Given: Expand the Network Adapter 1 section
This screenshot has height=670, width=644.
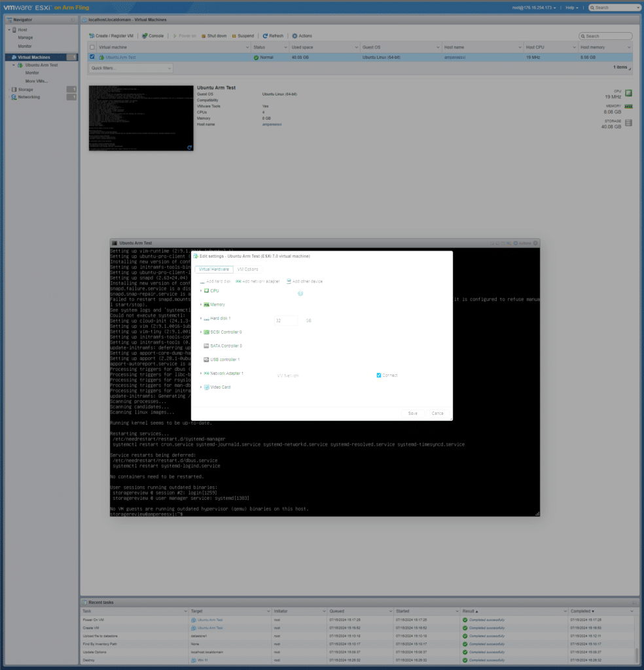Looking at the screenshot, I should point(201,373).
